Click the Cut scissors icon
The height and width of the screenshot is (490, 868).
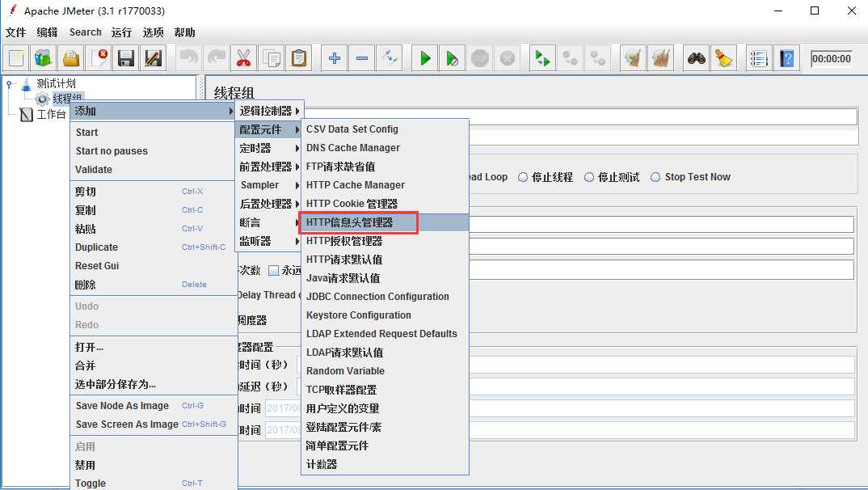click(243, 58)
